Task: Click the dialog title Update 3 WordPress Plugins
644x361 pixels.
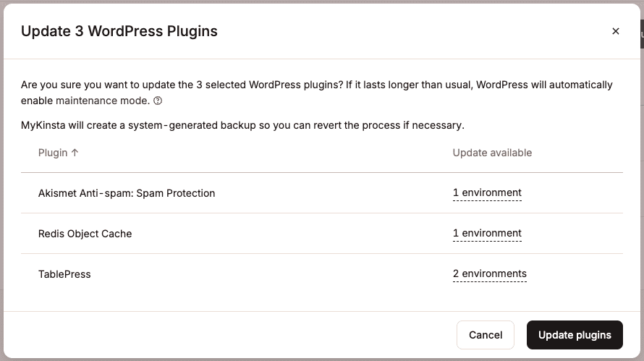Action: [x=119, y=31]
